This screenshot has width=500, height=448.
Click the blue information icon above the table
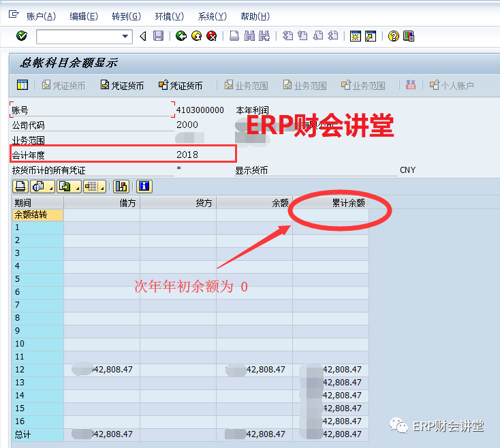click(x=144, y=186)
